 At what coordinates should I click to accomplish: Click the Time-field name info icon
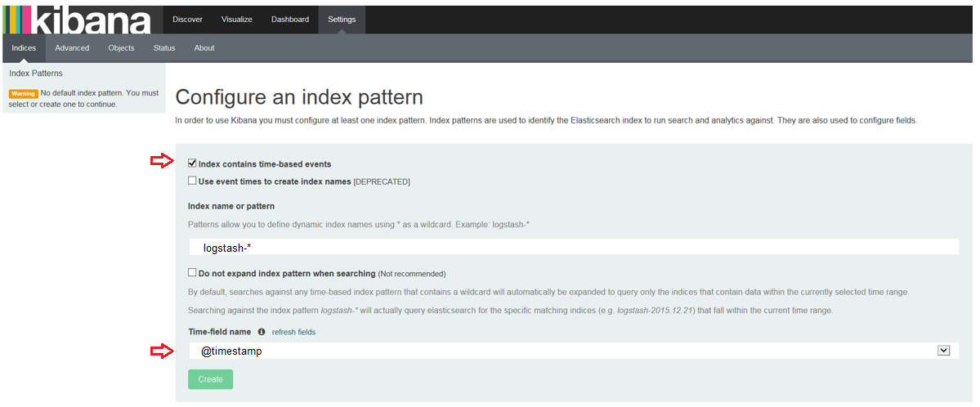tap(262, 332)
